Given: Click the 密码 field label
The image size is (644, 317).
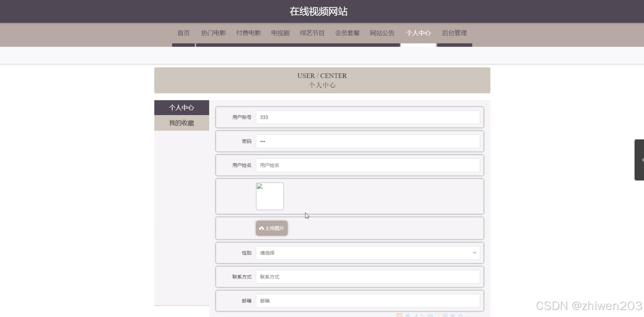Looking at the screenshot, I should 246,141.
